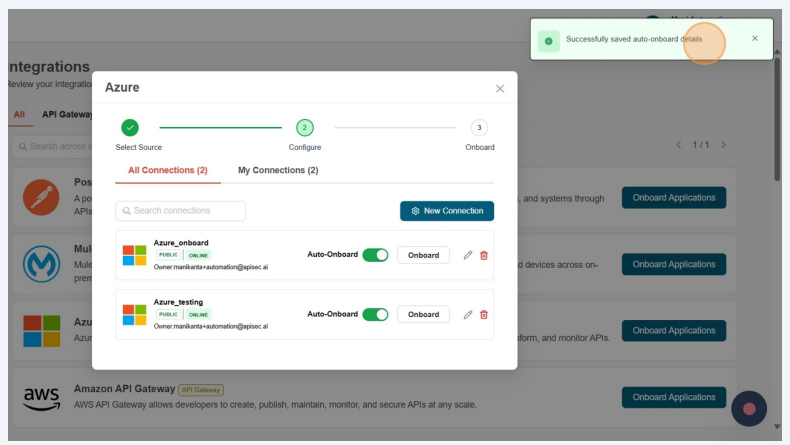Disable Auto-Onboard for Azure_testing
The image size is (790, 445).
click(x=375, y=314)
